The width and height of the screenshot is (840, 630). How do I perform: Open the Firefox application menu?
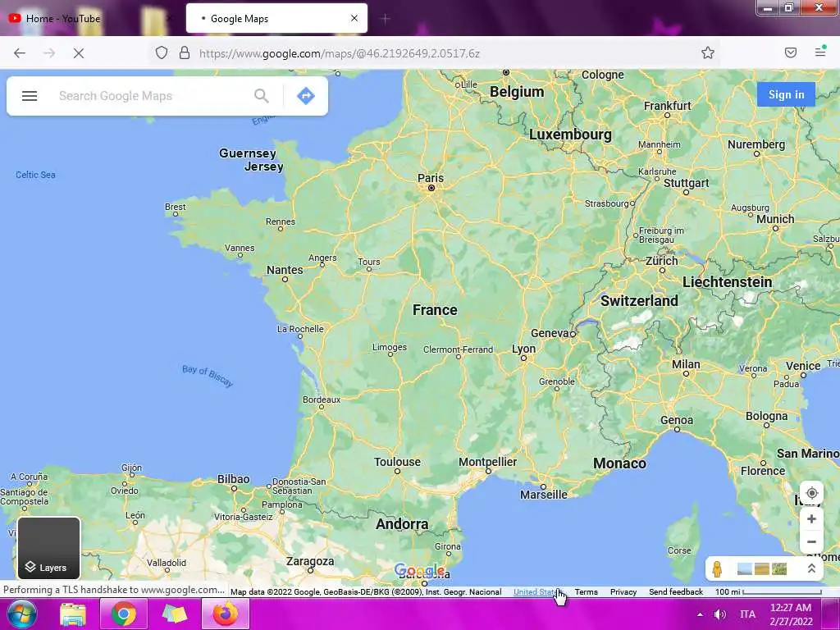click(820, 52)
